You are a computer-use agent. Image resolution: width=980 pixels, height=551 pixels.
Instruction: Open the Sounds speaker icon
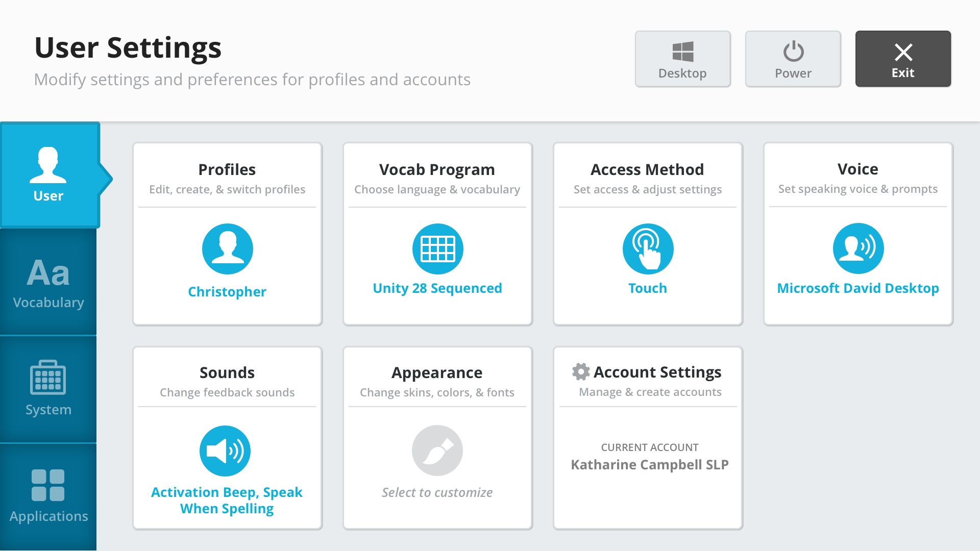[225, 451]
